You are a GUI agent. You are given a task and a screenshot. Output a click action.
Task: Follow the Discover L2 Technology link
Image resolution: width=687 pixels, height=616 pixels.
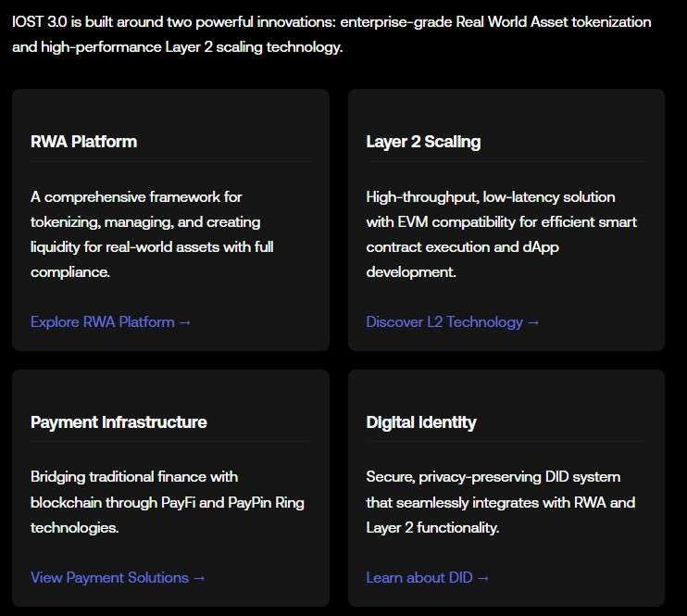pyautogui.click(x=444, y=322)
